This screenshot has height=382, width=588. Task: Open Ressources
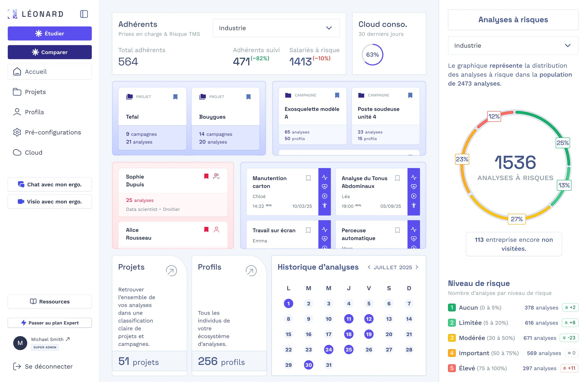[x=50, y=301]
